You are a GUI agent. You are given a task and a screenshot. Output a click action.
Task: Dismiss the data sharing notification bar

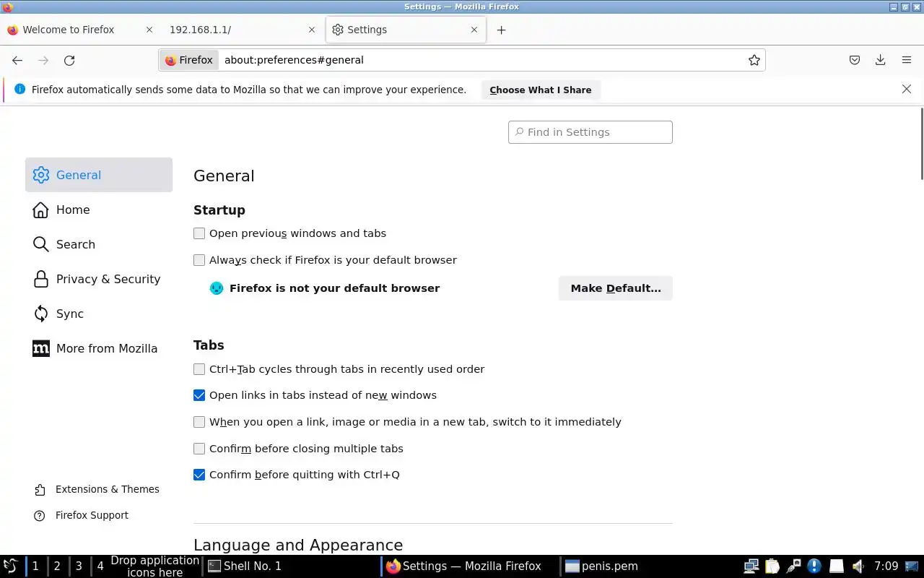click(907, 89)
